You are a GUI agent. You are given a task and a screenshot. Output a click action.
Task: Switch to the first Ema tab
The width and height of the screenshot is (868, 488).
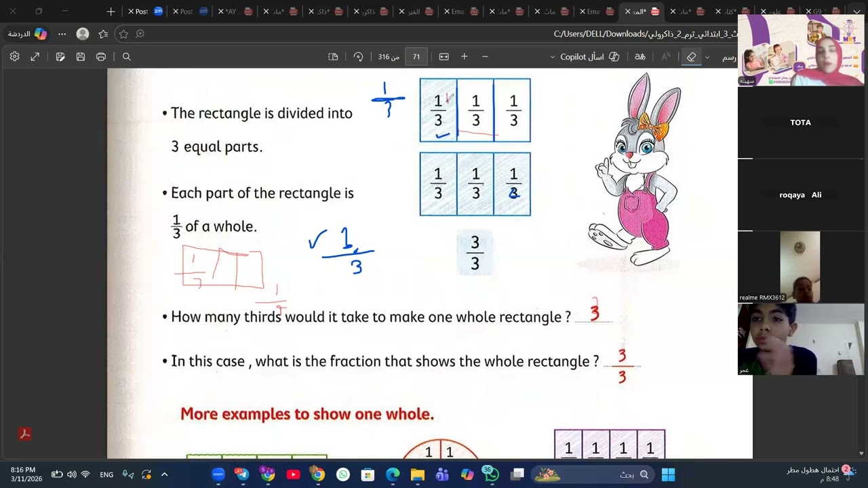point(462,12)
